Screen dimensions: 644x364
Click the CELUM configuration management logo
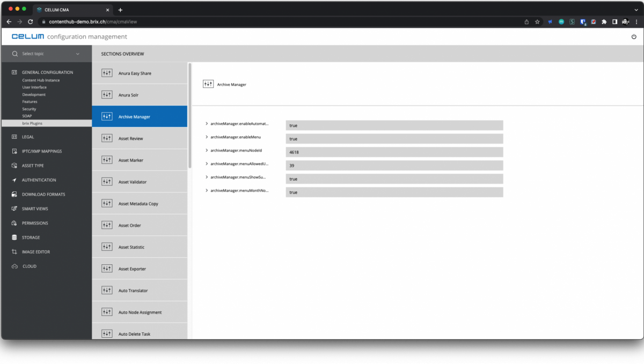(x=69, y=36)
